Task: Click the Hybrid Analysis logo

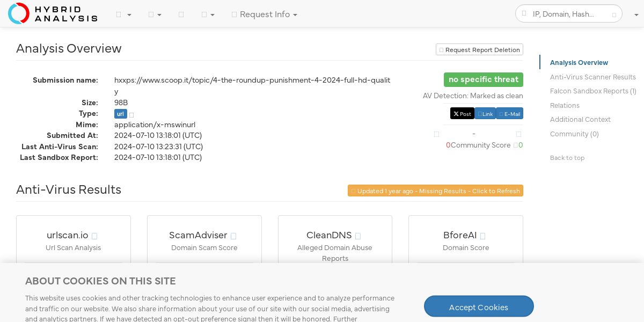Action: [x=53, y=13]
